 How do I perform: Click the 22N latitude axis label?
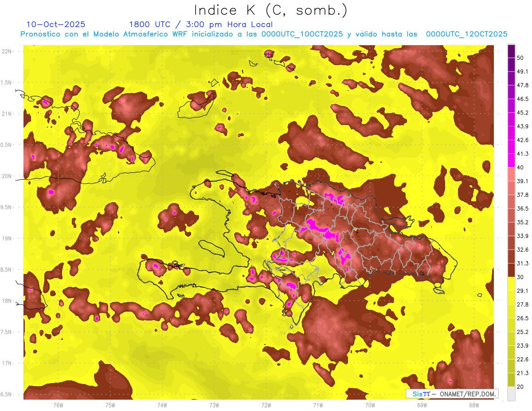(7, 51)
